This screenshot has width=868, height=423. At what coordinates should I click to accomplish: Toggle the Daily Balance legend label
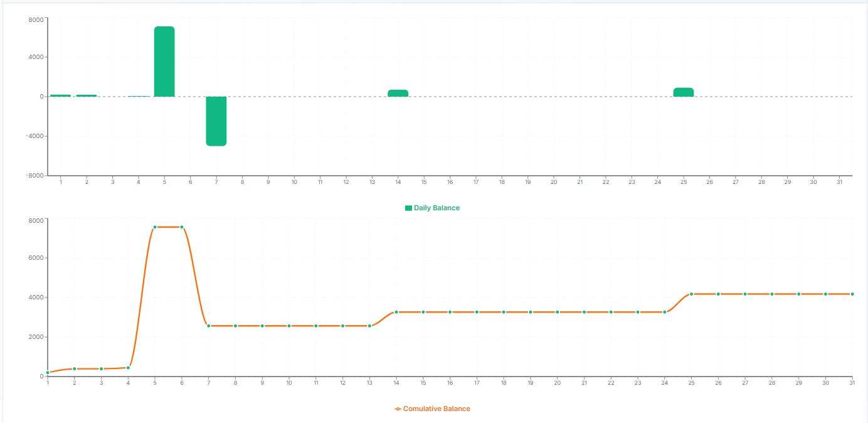437,208
